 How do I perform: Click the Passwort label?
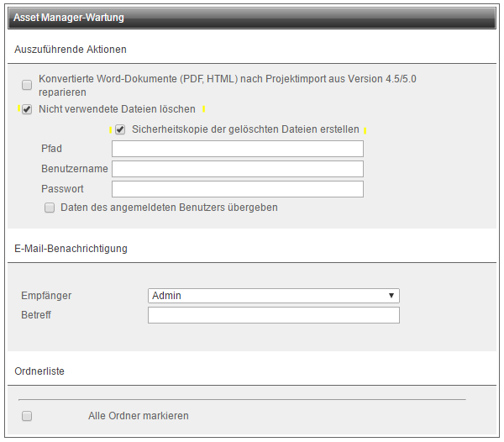(62, 189)
